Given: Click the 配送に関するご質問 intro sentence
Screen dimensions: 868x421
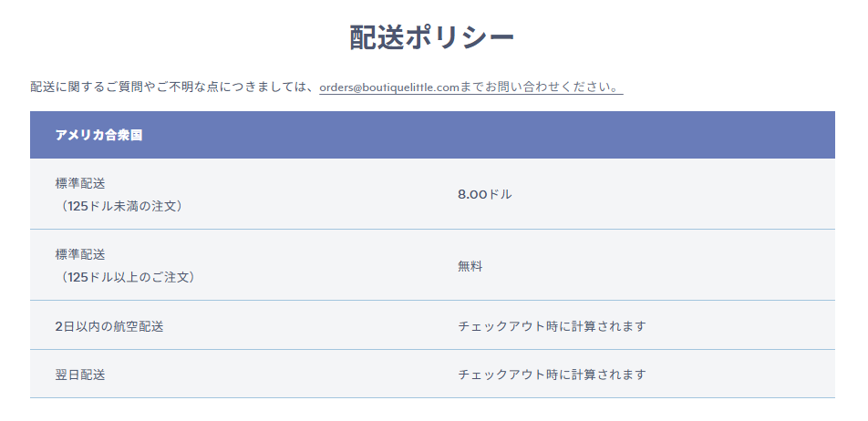Looking at the screenshot, I should (x=174, y=87).
